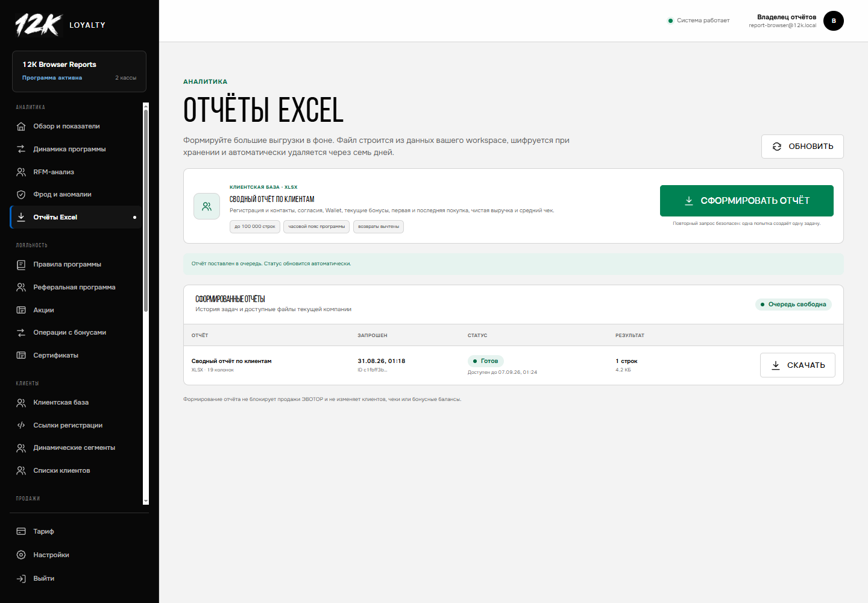Open the user avatar menu
The height and width of the screenshot is (603, 868).
pos(834,21)
